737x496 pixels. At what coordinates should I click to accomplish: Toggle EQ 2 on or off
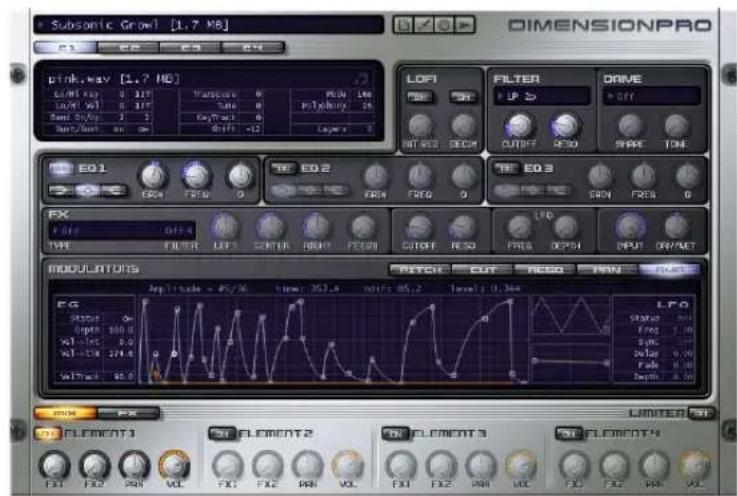(283, 168)
